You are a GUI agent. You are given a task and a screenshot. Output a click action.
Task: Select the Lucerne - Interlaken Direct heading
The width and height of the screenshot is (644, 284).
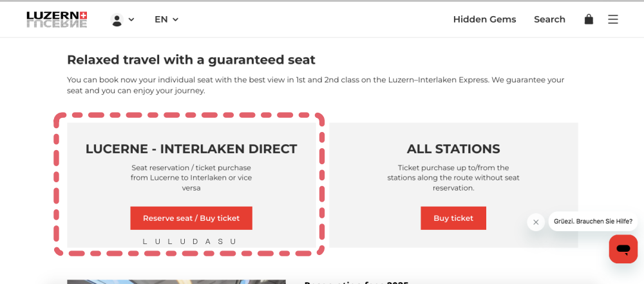(x=191, y=149)
